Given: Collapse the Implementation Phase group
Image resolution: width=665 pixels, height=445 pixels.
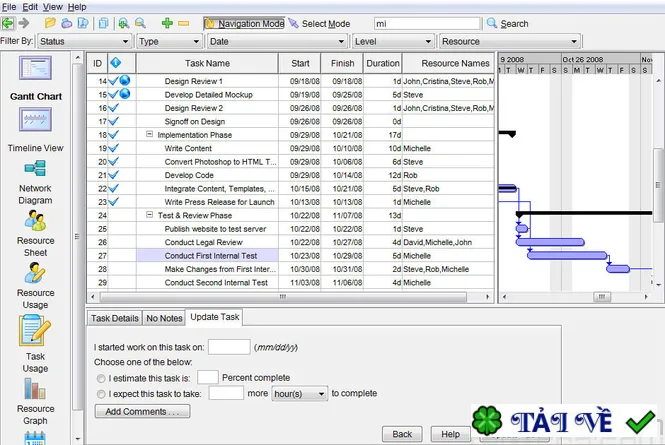Looking at the screenshot, I should tap(149, 134).
